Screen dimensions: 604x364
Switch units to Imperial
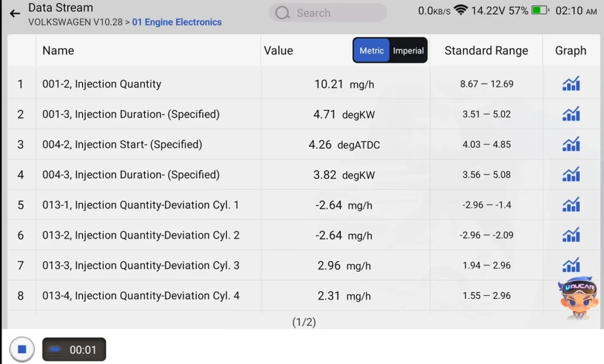[x=409, y=50]
